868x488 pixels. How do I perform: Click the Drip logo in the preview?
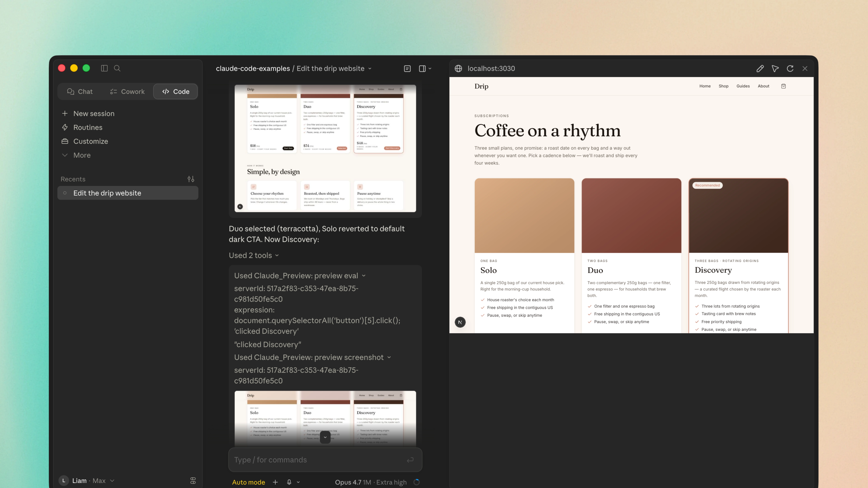point(481,86)
